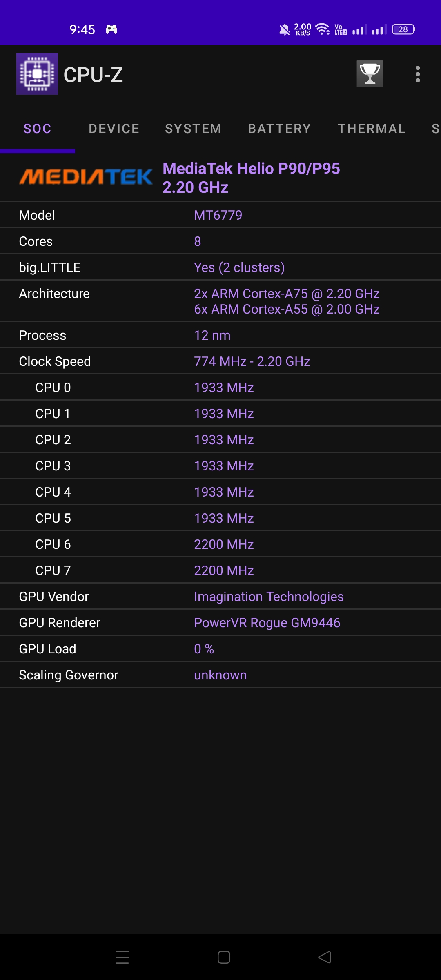This screenshot has width=441, height=980.
Task: Tap the gamepad icon in status bar
Action: pyautogui.click(x=111, y=29)
